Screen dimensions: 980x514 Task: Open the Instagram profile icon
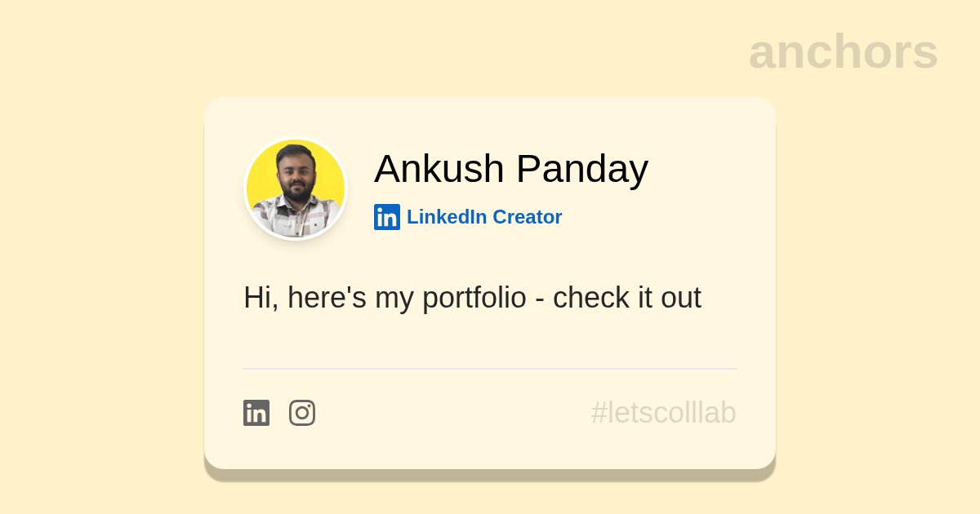point(302,413)
